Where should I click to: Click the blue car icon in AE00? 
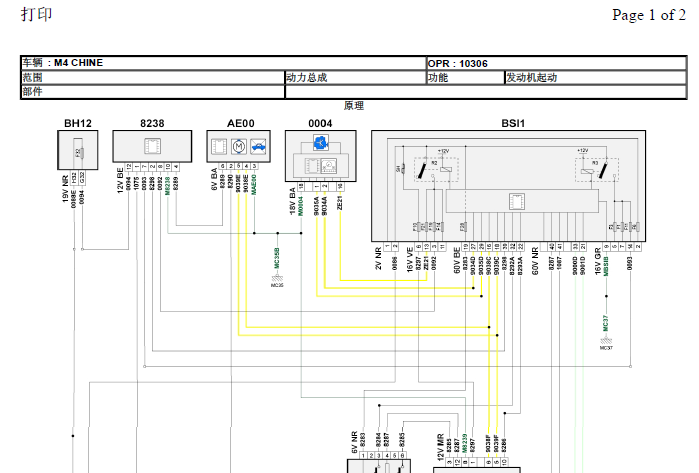(x=258, y=146)
